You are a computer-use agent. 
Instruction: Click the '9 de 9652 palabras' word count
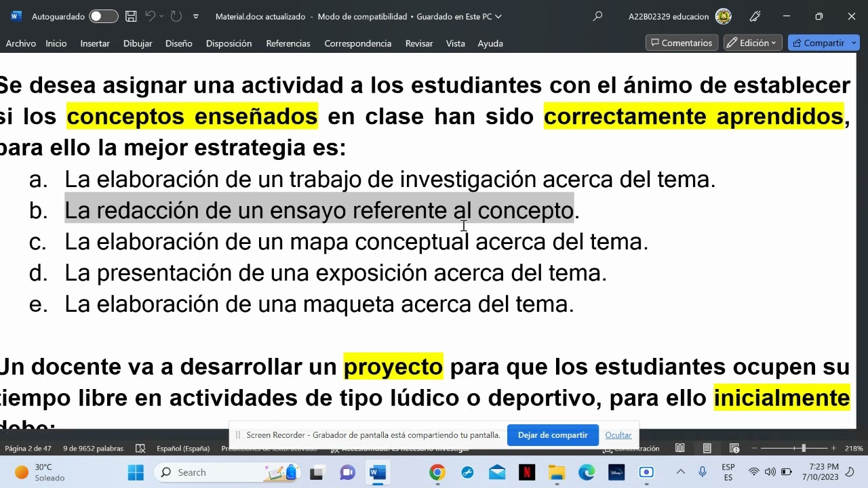(x=93, y=449)
